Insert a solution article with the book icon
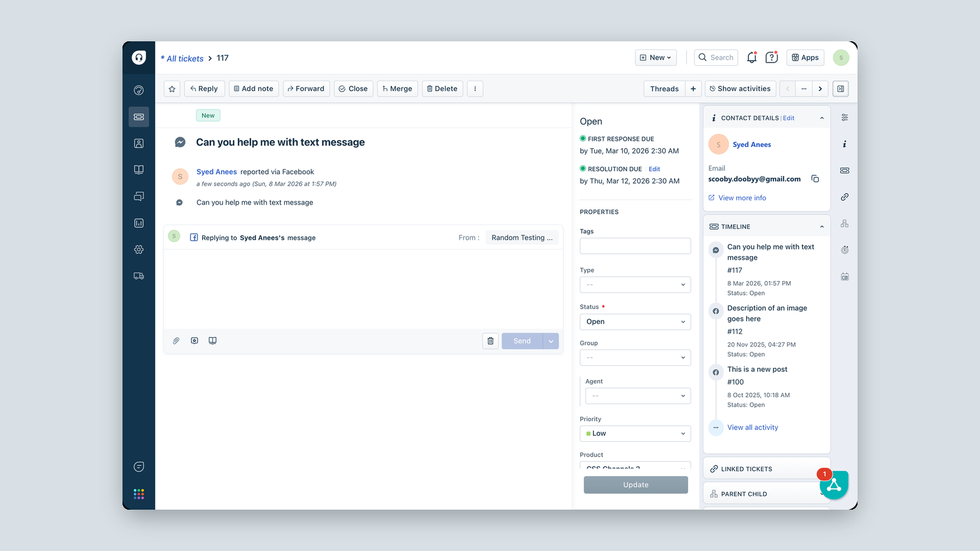Image resolution: width=980 pixels, height=551 pixels. click(213, 341)
